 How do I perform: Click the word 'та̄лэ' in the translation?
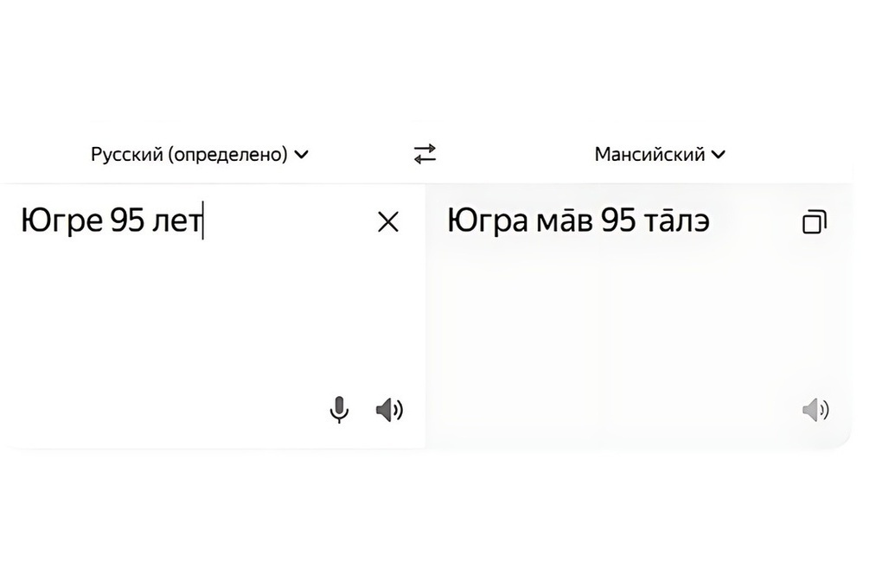pyautogui.click(x=676, y=222)
